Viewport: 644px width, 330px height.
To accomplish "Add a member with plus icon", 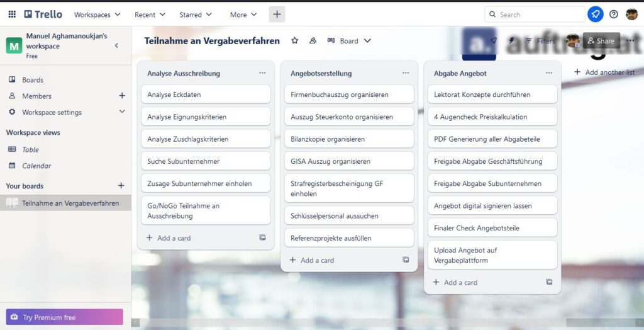I will (122, 96).
